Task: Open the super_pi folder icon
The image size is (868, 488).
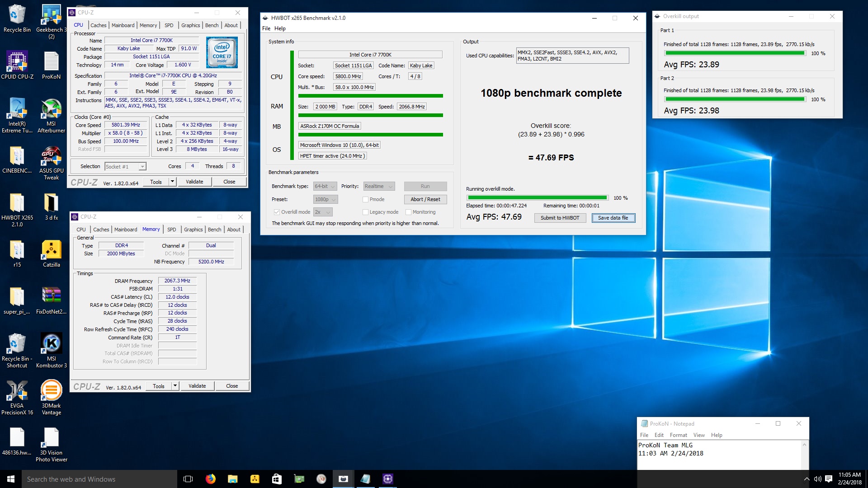Action: click(x=17, y=300)
